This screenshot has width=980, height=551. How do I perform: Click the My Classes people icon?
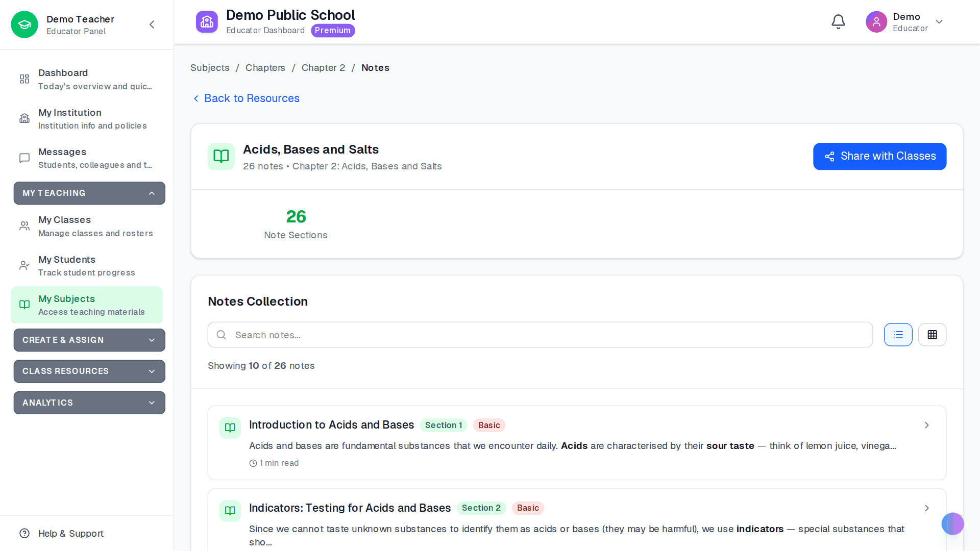(24, 226)
